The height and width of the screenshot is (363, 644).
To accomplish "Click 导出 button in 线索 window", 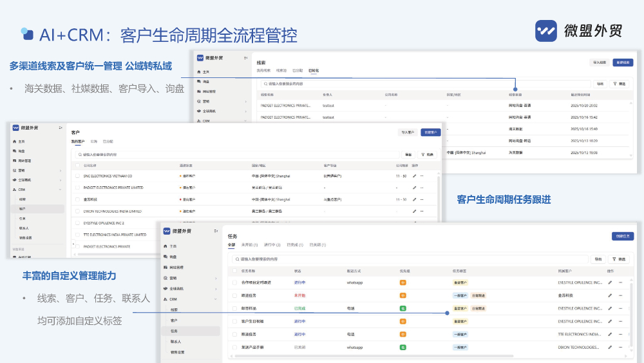I will (600, 84).
